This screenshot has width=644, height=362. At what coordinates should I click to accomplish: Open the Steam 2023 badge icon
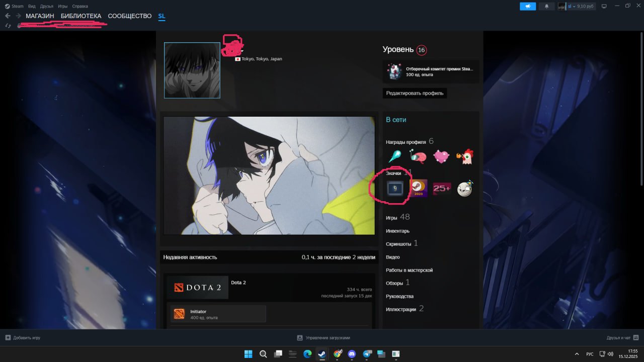point(418,189)
